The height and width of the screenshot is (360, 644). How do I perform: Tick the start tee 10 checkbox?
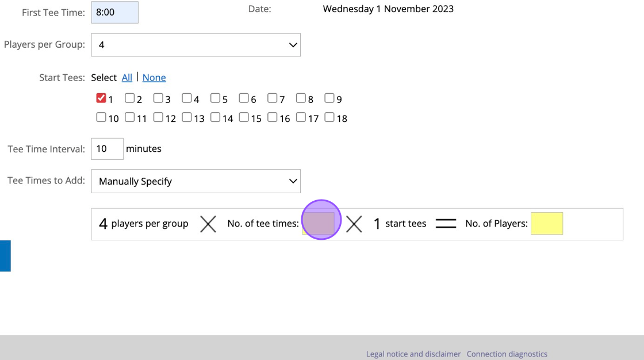point(101,118)
